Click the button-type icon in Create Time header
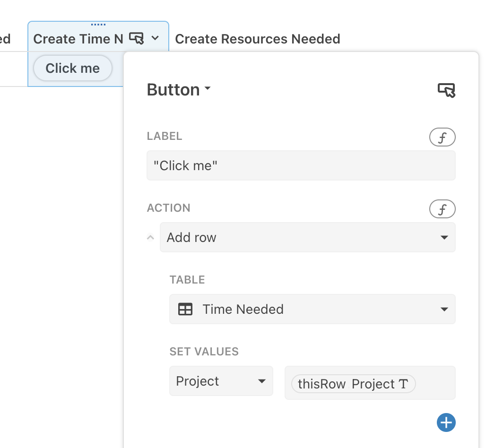The image size is (486, 448). click(136, 39)
